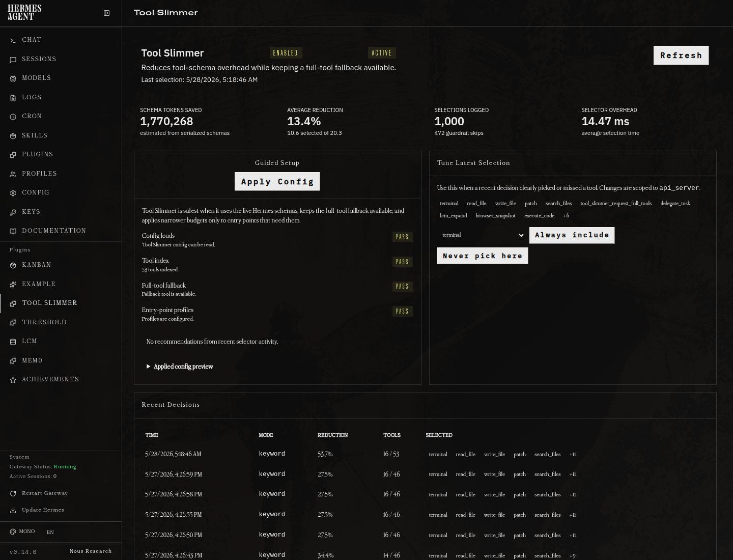Viewport: 733px width, 560px height.
Task: Click the Plugins puzzle icon
Action: [13, 155]
